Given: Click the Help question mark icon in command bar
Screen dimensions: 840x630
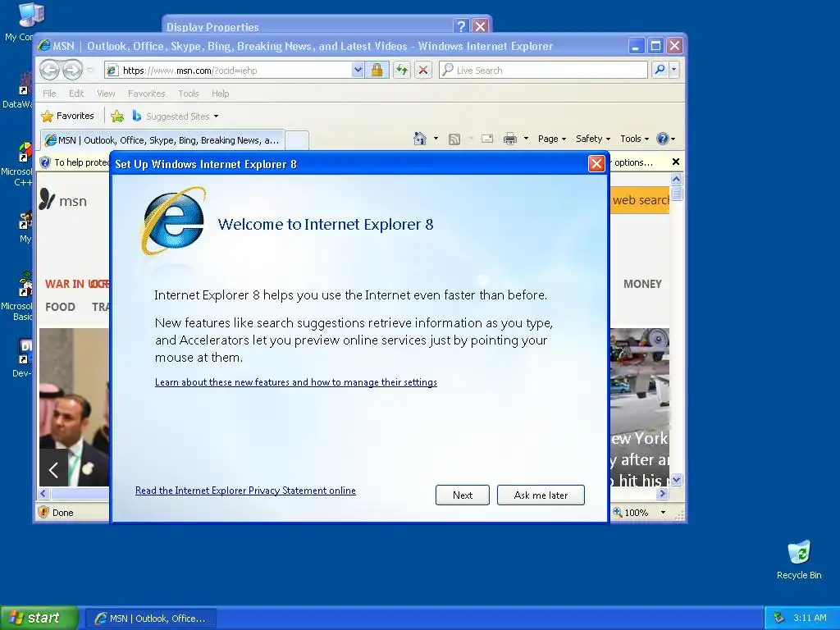Looking at the screenshot, I should click(x=663, y=139).
